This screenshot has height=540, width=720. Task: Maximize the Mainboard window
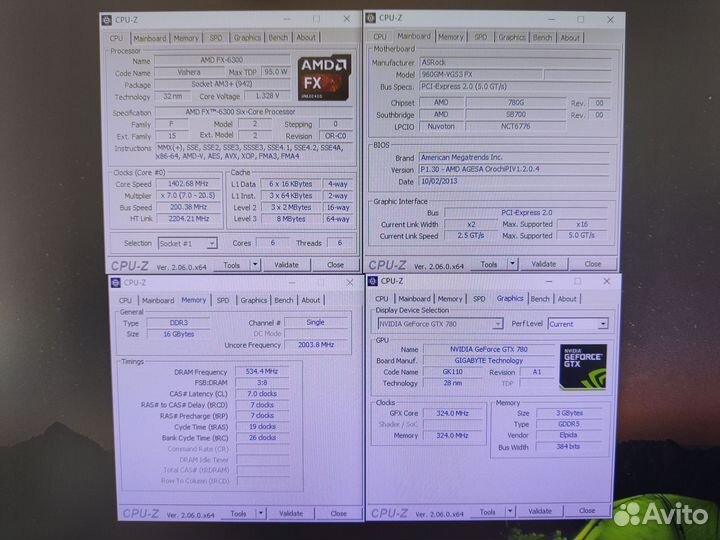pyautogui.click(x=581, y=19)
